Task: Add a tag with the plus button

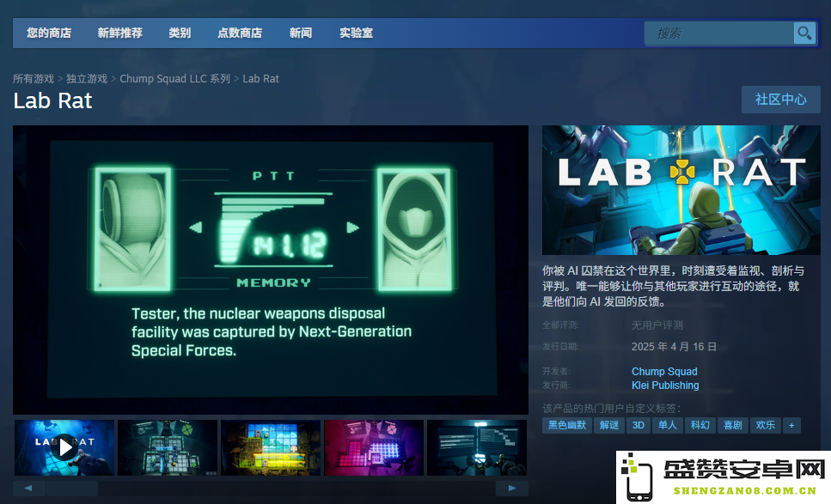Action: pyautogui.click(x=791, y=425)
